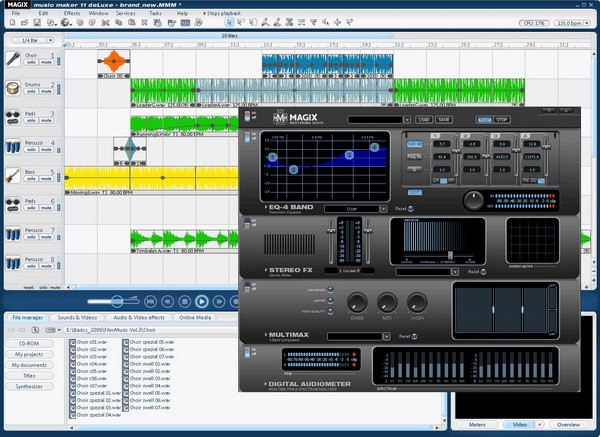Open the EQ User preset dropdown
600x437 pixels.
click(x=383, y=209)
